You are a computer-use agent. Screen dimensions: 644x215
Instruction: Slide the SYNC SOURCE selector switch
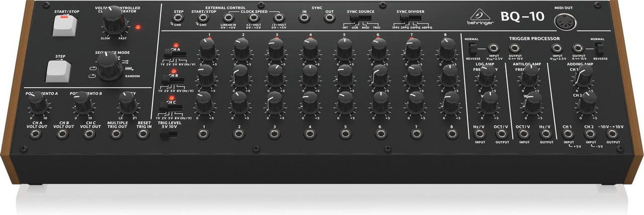tap(360, 19)
